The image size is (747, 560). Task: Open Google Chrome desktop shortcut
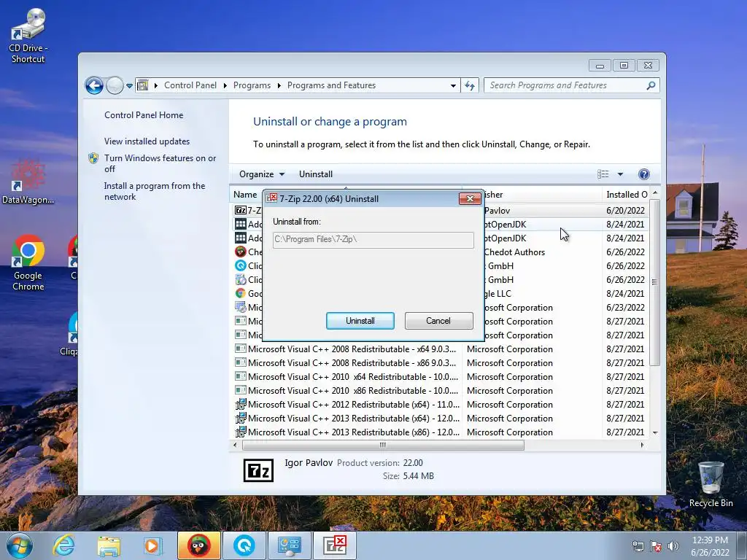[x=28, y=262]
